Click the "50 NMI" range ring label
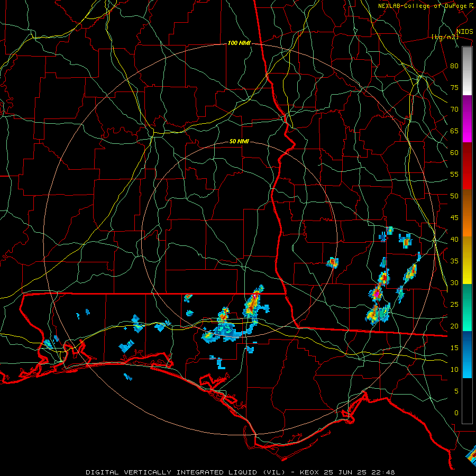The height and width of the screenshot is (476, 476). pyautogui.click(x=239, y=141)
